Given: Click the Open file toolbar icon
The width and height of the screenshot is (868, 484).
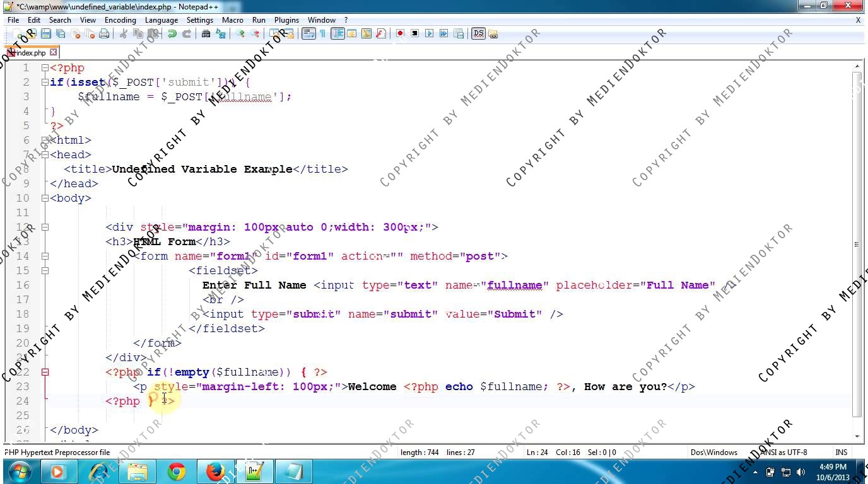Looking at the screenshot, I should [32, 33].
